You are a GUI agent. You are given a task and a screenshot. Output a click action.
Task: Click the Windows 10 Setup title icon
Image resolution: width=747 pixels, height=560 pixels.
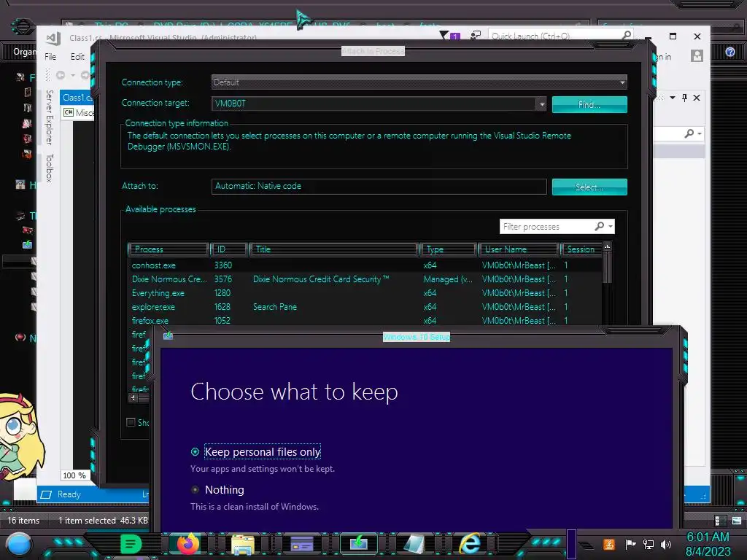169,336
